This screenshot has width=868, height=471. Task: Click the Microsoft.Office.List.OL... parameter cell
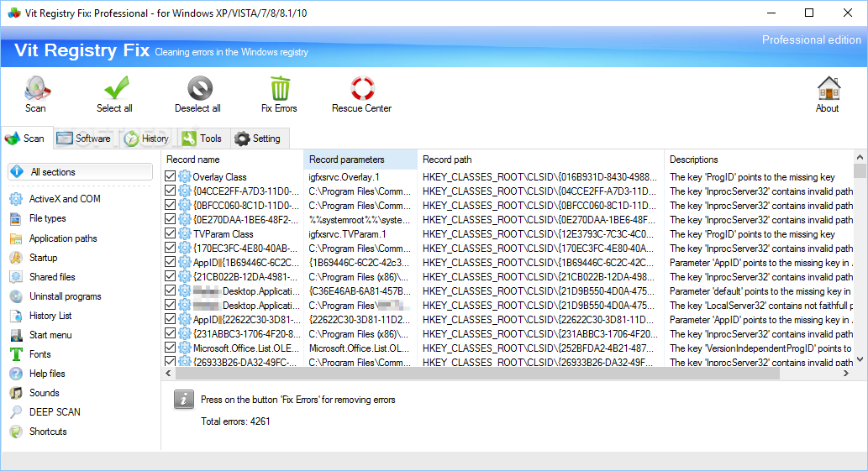tap(360, 348)
